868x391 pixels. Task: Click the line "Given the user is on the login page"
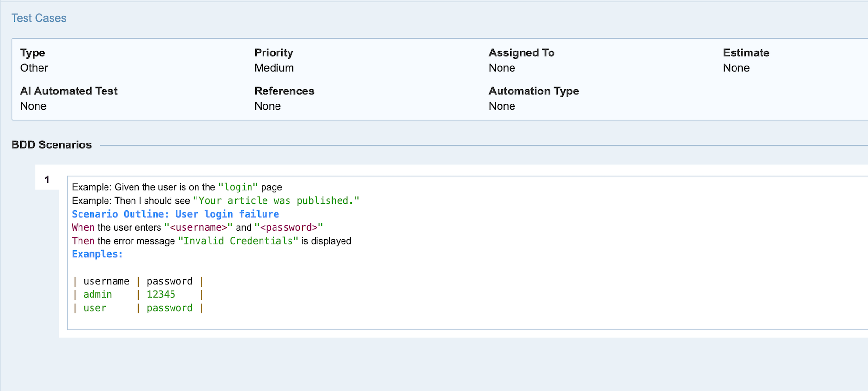point(177,187)
